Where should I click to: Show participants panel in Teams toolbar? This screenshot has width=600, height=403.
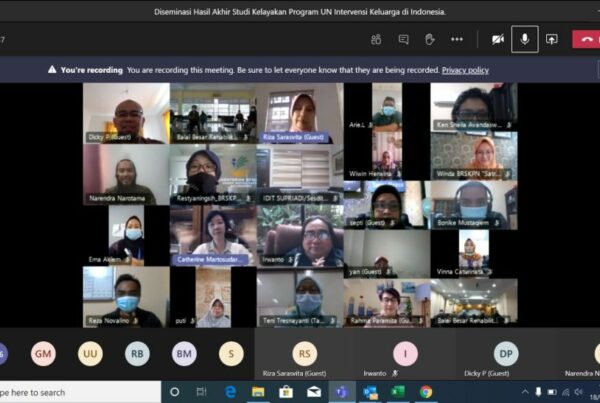(x=376, y=39)
